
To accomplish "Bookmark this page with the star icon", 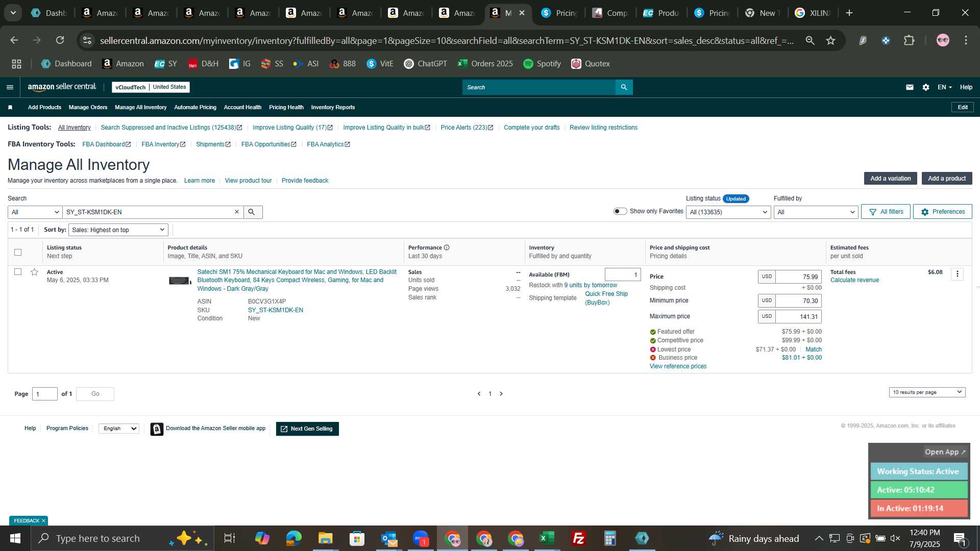I will click(831, 40).
